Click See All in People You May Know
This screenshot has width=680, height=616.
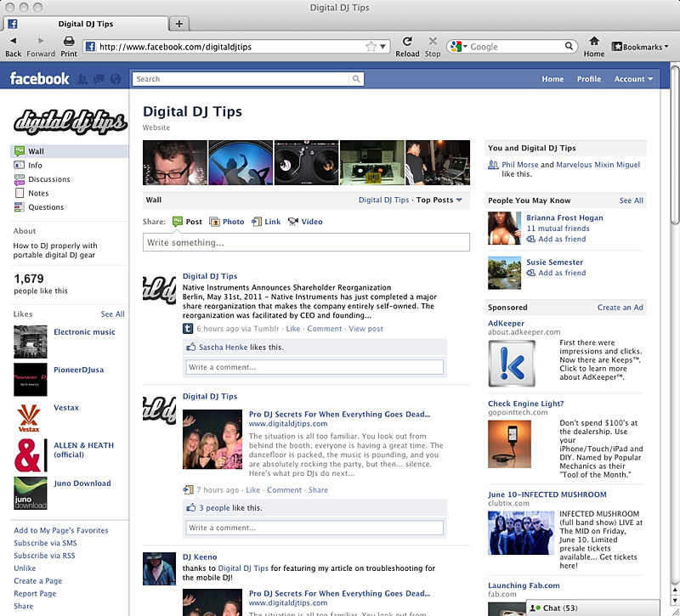pyautogui.click(x=631, y=201)
